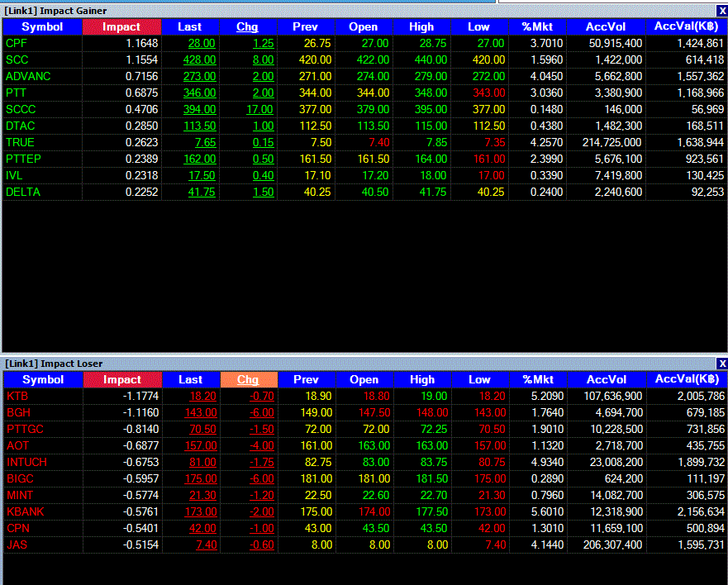Sort Impact Gainer by Last column

(190, 27)
